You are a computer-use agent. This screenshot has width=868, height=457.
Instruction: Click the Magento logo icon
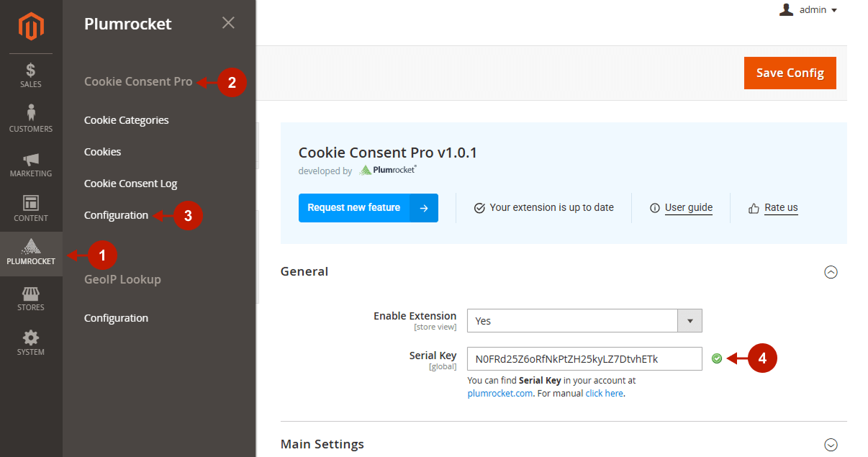(x=31, y=27)
